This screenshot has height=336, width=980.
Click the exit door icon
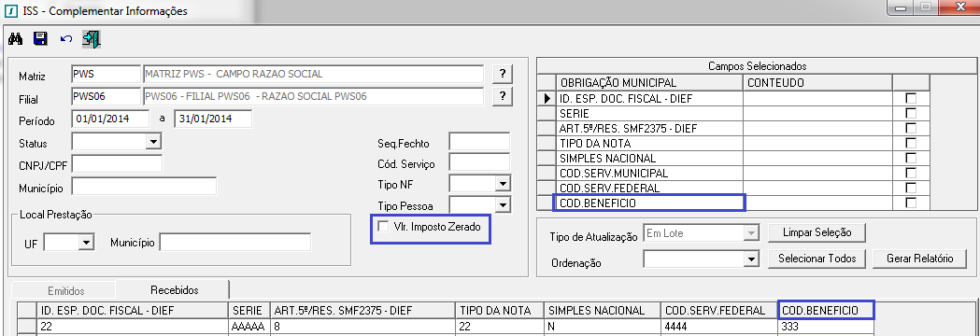tap(92, 39)
